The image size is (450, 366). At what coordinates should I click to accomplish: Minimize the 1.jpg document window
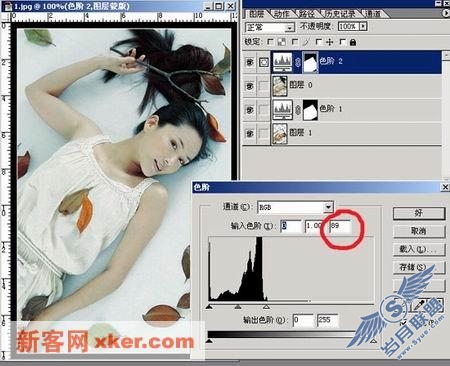click(x=208, y=6)
